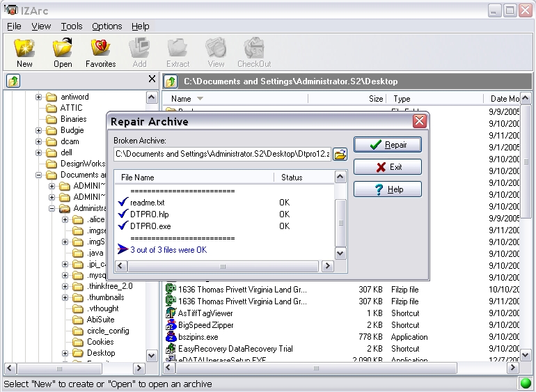Click the checkmark beside DTPRO.hlp
Image resolution: width=536 pixels, height=392 pixels.
pyautogui.click(x=123, y=214)
